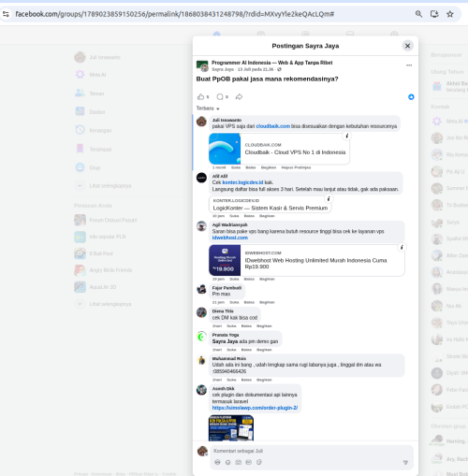Viewport: 468px width, 476px height.
Task: Open the three-dots post options menu
Action: pos(409,65)
